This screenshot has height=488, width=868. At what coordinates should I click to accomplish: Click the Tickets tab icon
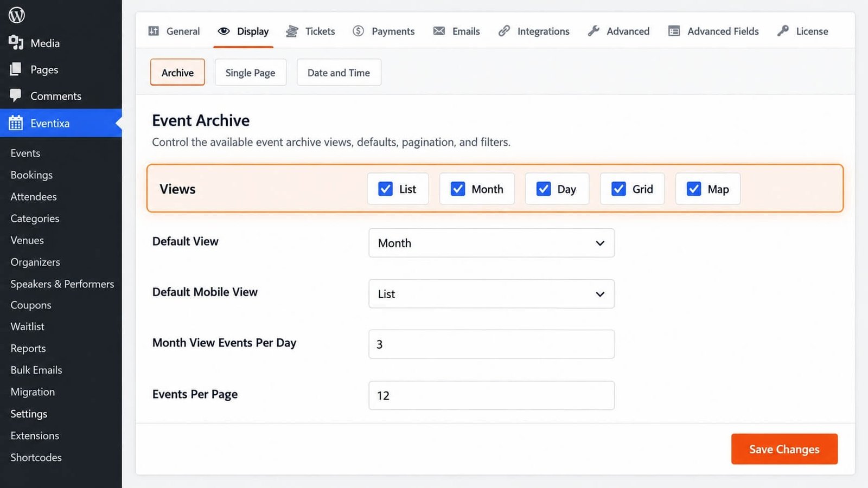[292, 31]
